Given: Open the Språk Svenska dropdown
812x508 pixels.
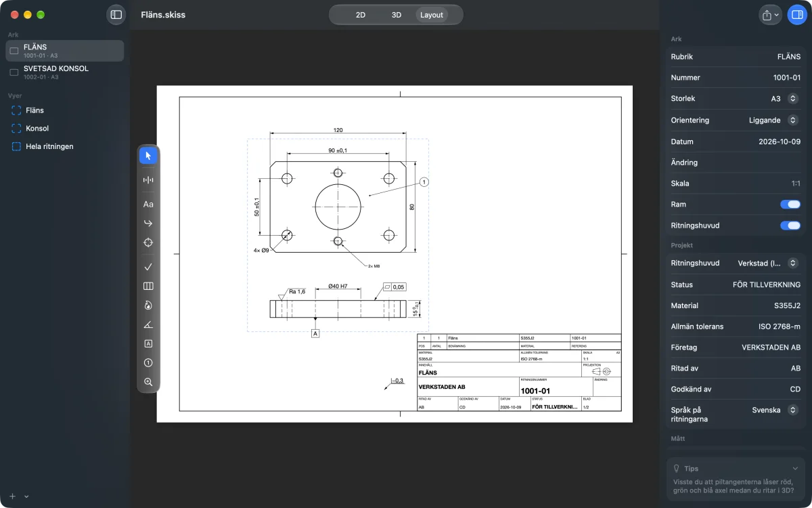Looking at the screenshot, I should click(774, 410).
